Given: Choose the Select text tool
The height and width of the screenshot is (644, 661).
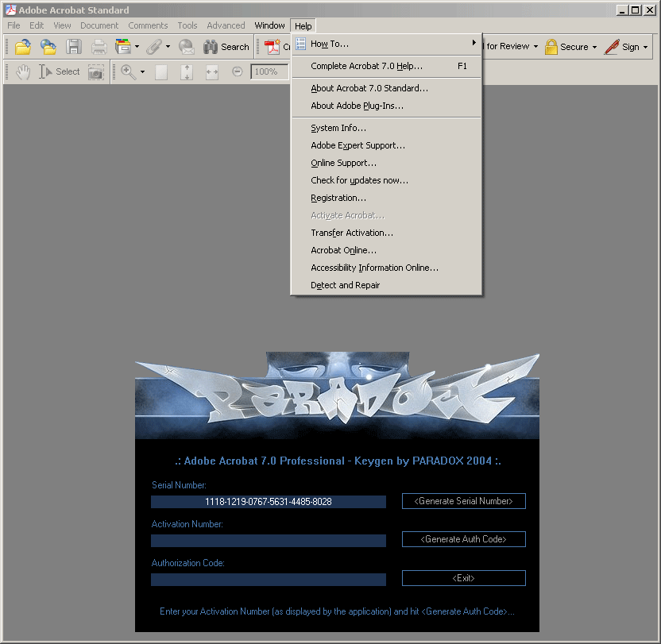Looking at the screenshot, I should pyautogui.click(x=59, y=71).
